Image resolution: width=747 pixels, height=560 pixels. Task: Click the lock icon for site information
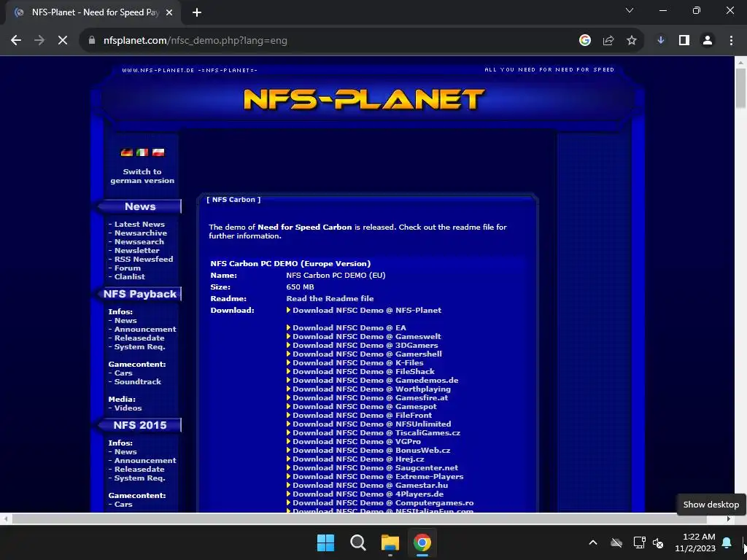pyautogui.click(x=92, y=41)
